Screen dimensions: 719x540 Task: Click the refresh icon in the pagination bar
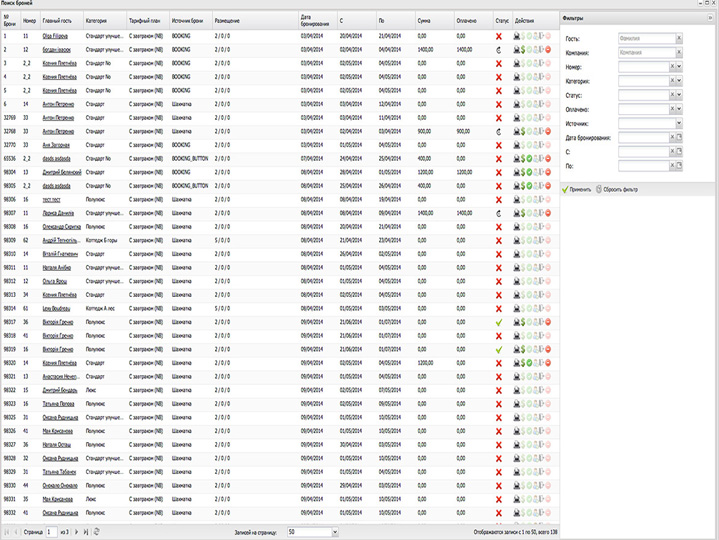(x=97, y=533)
